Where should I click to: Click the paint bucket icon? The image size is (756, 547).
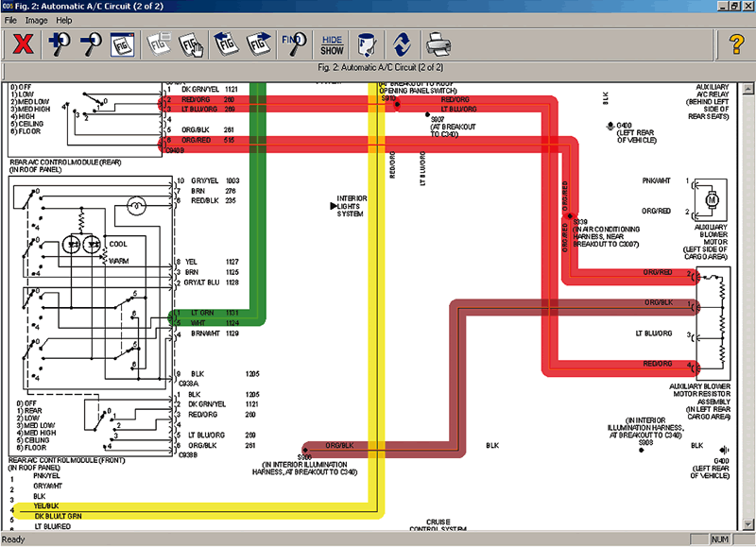click(366, 44)
